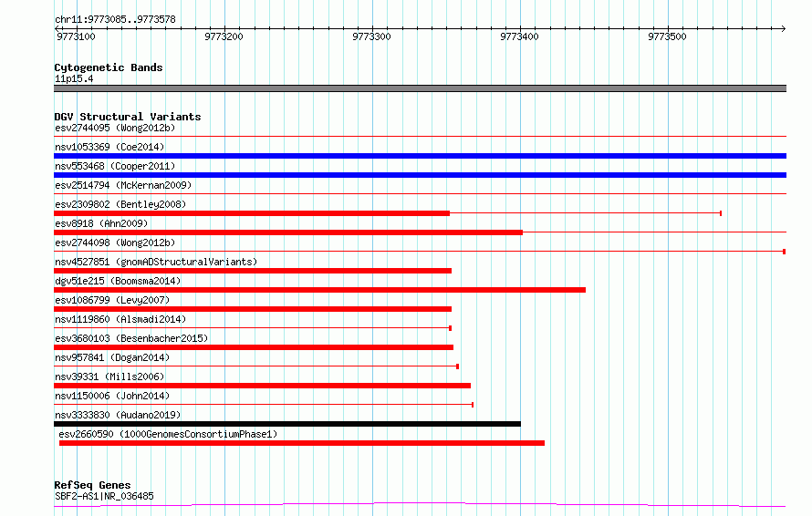The width and height of the screenshot is (812, 516).
Task: Click the RefSeq Genes track title
Action: pyautogui.click(x=92, y=485)
